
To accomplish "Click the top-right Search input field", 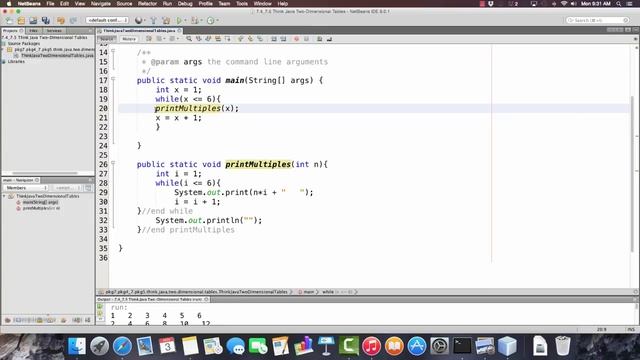I will click(x=598, y=20).
